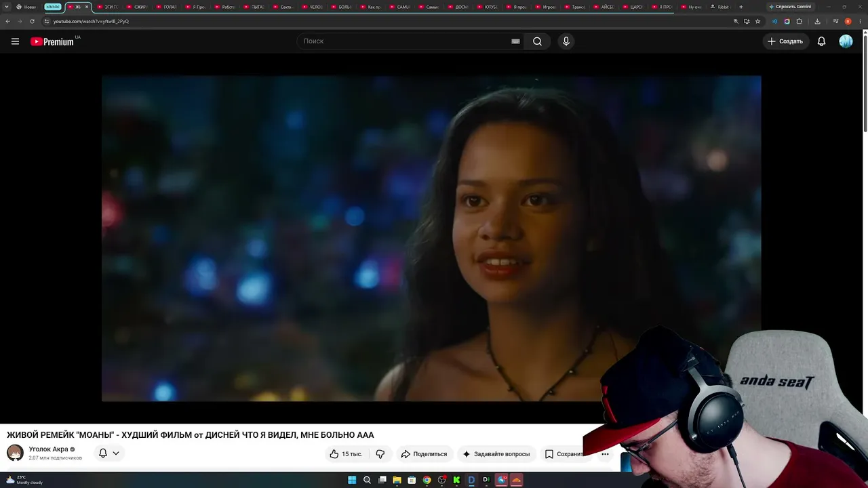Open Windows taskbar search

pos(367,480)
